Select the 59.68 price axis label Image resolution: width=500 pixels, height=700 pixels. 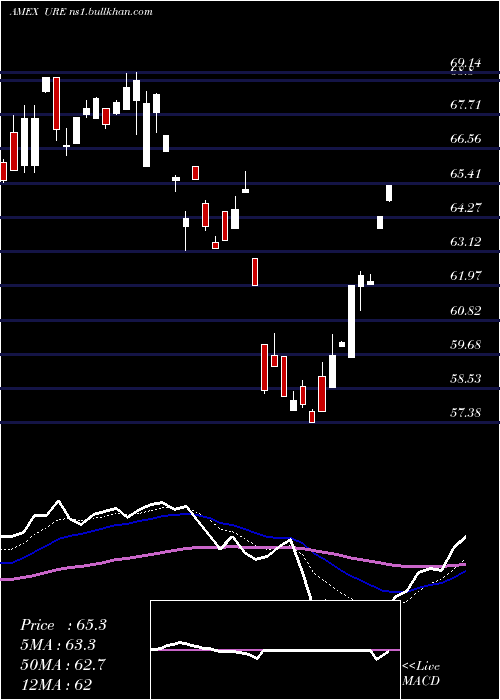pyautogui.click(x=466, y=344)
